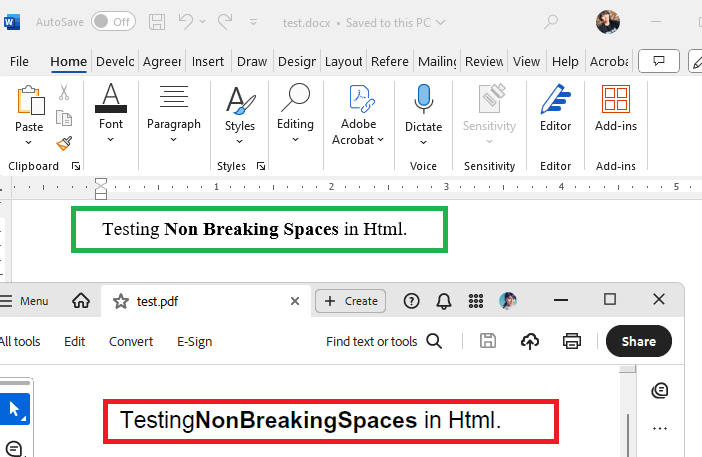Viewport: 702px width, 457px height.
Task: Click the bold text 'Non Breaking Spaces' in Word
Action: click(x=251, y=229)
